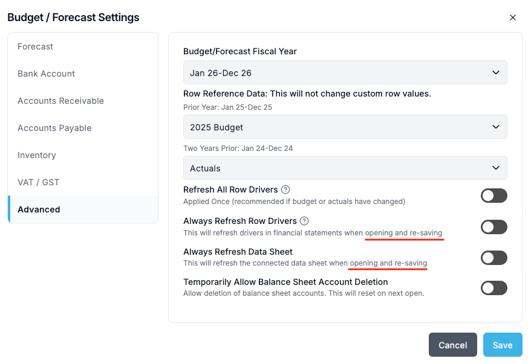Select the Inventory tab
Viewport: 531px width, 364px height.
[83, 155]
